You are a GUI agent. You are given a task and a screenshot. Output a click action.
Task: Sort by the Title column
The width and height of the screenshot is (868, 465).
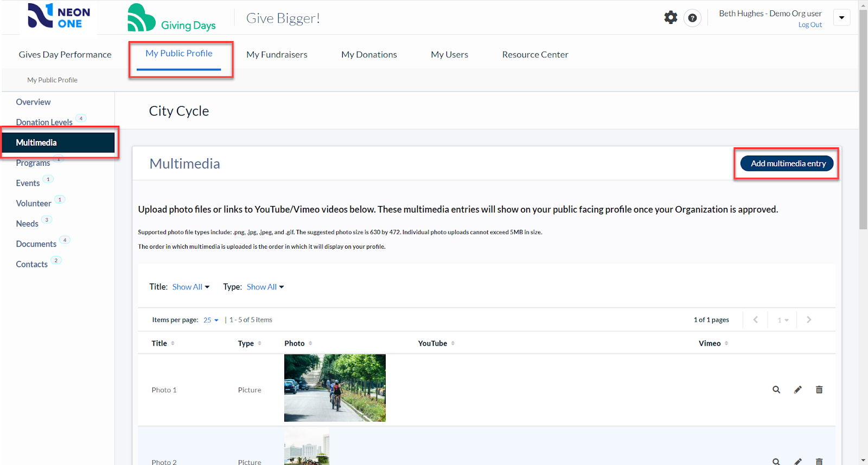(163, 343)
